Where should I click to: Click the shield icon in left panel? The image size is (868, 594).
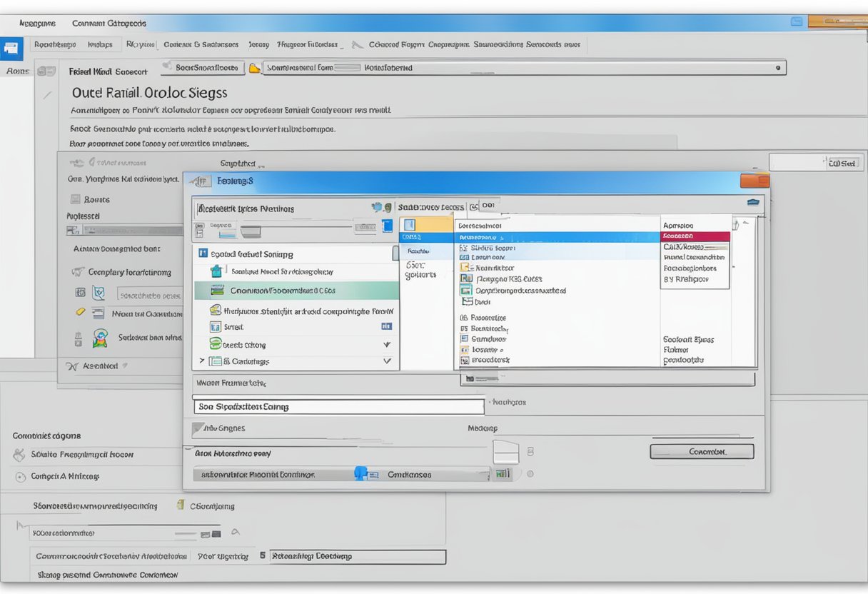point(99,293)
